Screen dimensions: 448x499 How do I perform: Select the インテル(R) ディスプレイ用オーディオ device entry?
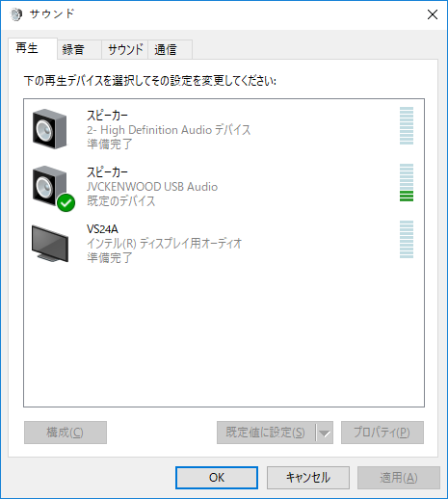tap(224, 244)
